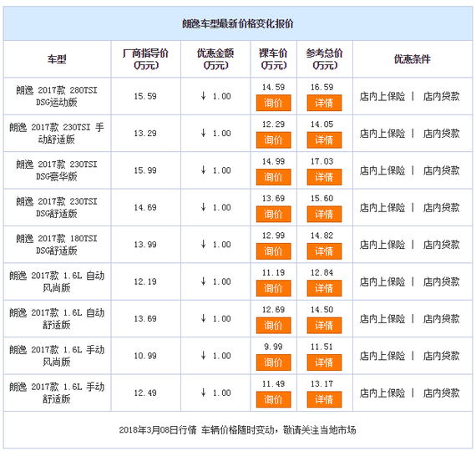Click the 参考总价 column header
The height and width of the screenshot is (451, 476).
pos(324,59)
